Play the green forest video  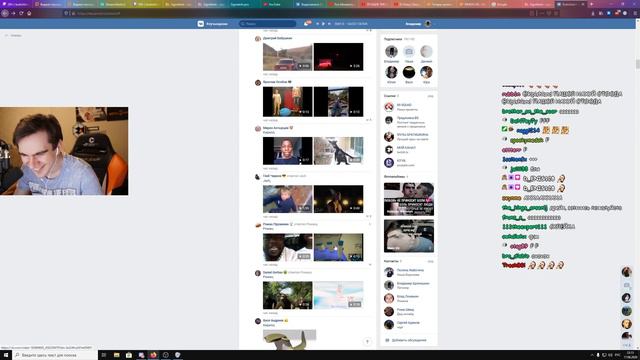point(287,295)
